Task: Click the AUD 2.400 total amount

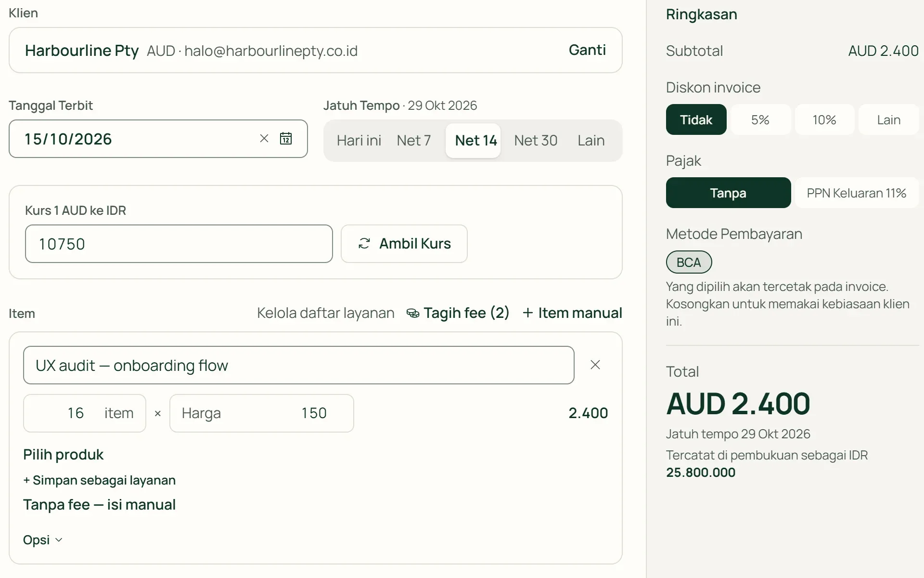Action: (738, 404)
